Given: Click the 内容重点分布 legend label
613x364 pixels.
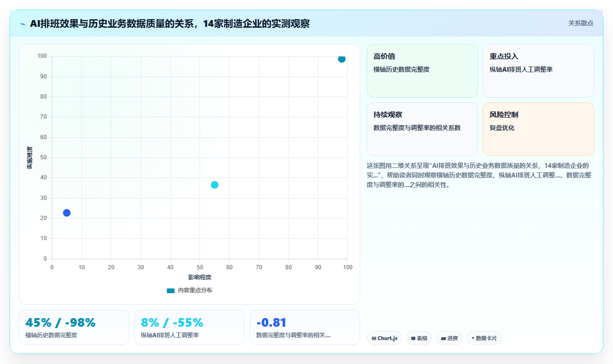Looking at the screenshot, I should [195, 290].
